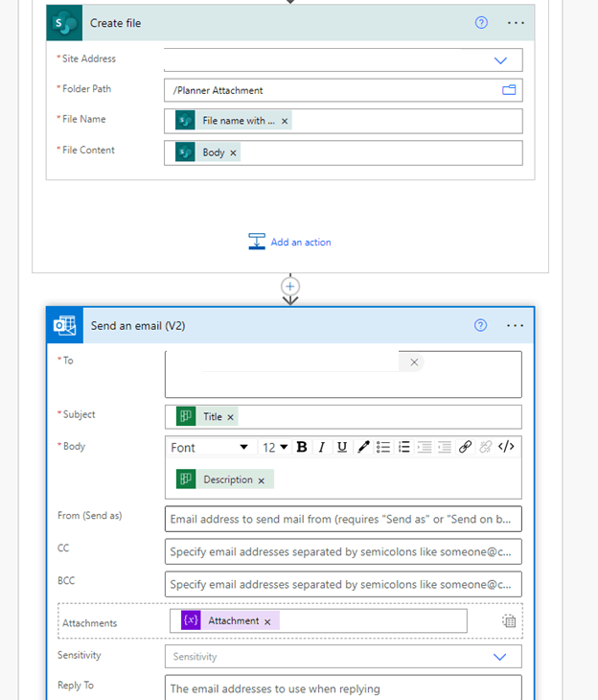The width and height of the screenshot is (598, 700).
Task: Open the text color highlighter tool
Action: [x=363, y=447]
